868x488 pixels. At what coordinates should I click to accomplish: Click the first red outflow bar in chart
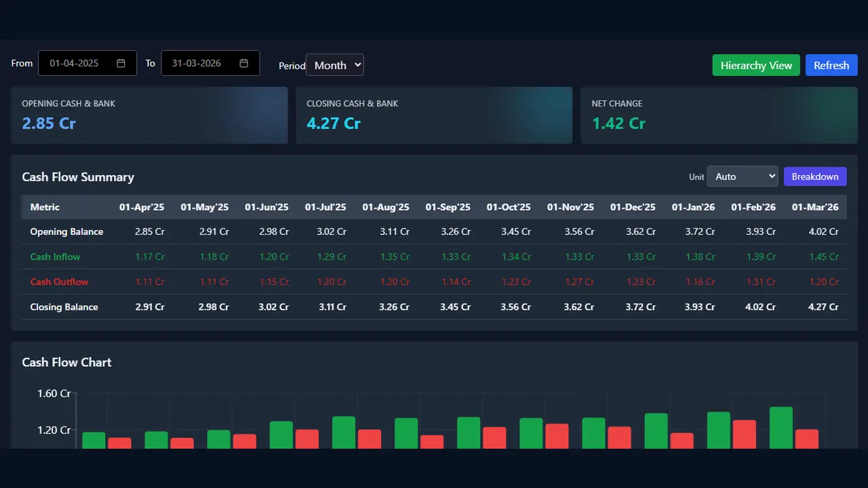point(119,443)
